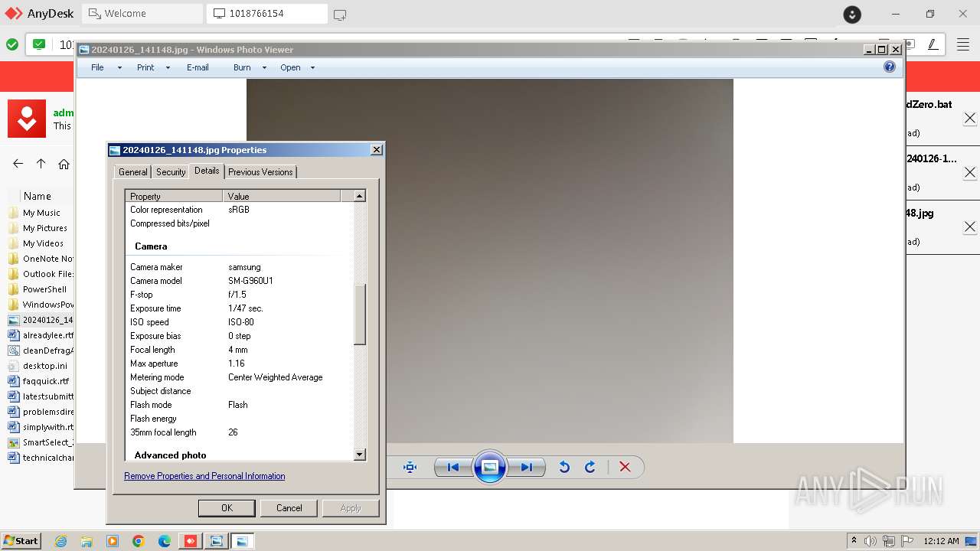Click the green AnyDesk connection status check

[12, 44]
